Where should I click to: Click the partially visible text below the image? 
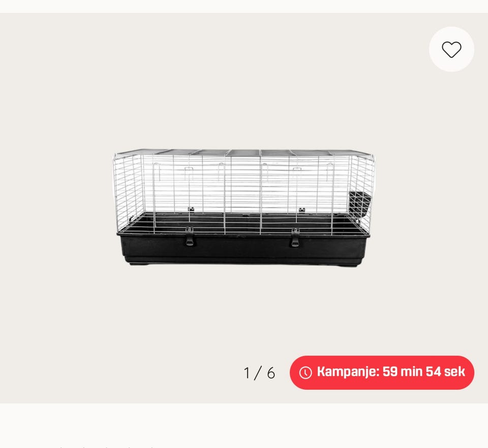point(106,447)
